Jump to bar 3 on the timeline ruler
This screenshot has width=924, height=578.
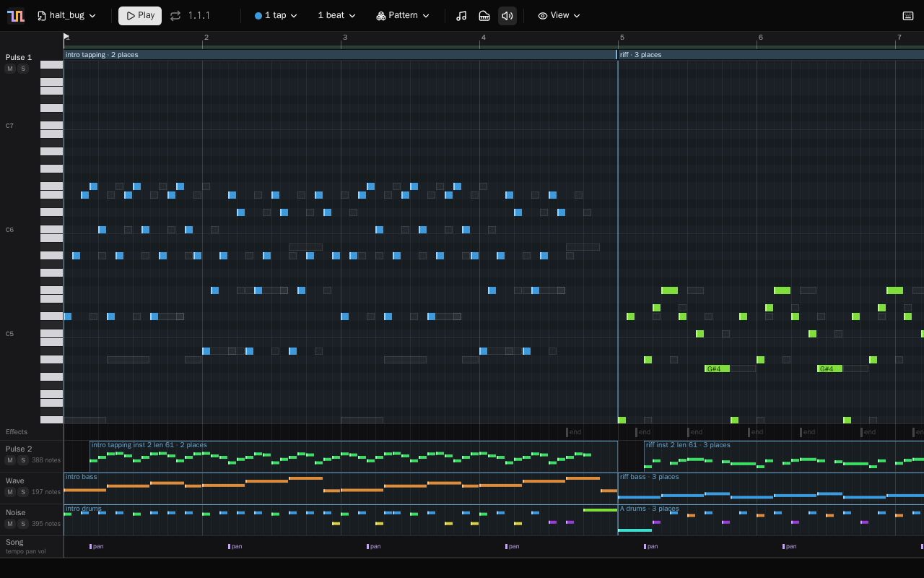pos(344,38)
